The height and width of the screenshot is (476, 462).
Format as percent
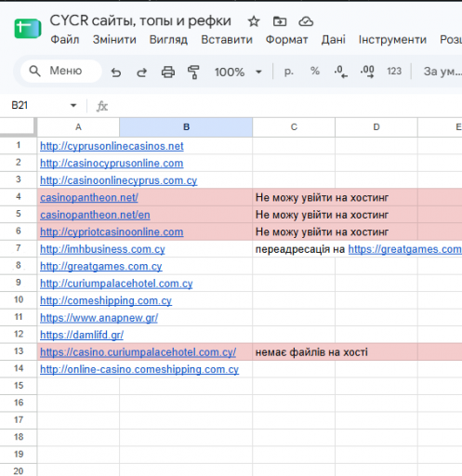315,71
